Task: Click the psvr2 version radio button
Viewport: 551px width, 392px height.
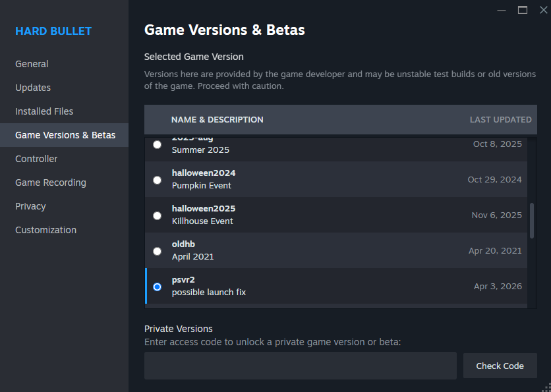Action: click(157, 287)
